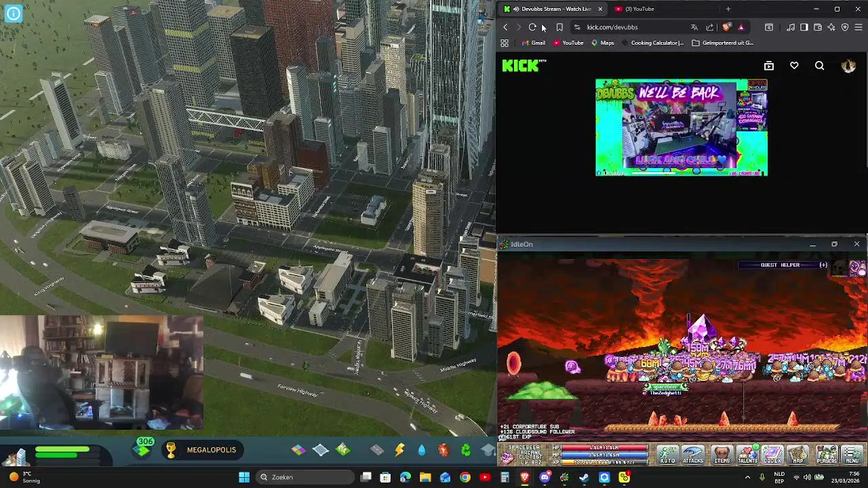Open IdleOn MENU button
The image size is (868, 488).
pos(852,455)
